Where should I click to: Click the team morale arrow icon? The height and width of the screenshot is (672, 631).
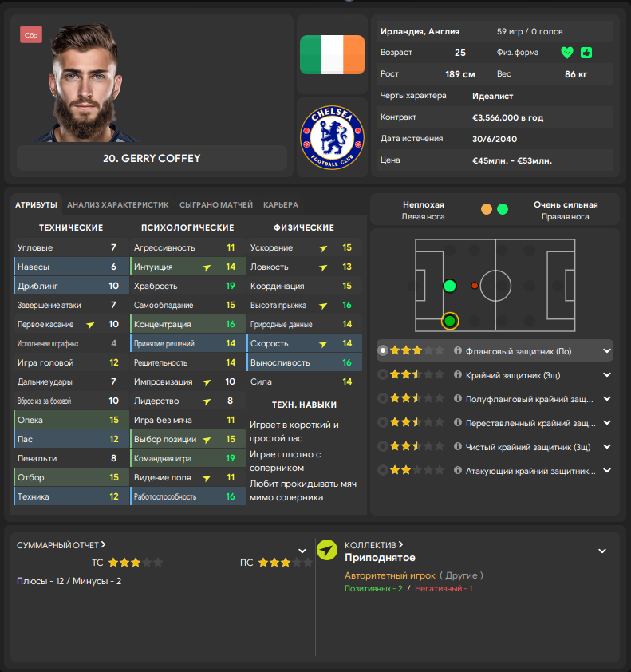327,550
